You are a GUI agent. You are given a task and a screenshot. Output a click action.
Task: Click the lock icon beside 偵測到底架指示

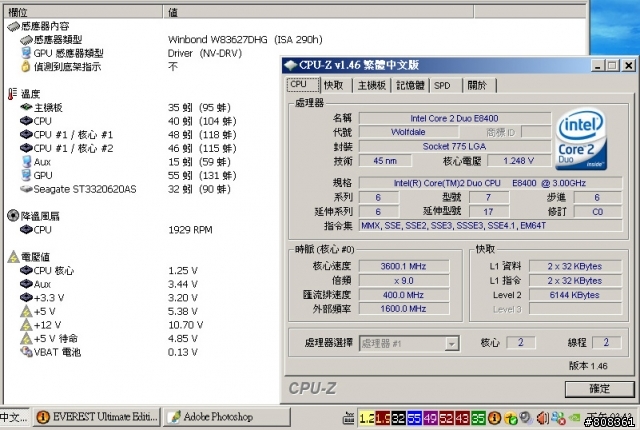point(25,66)
